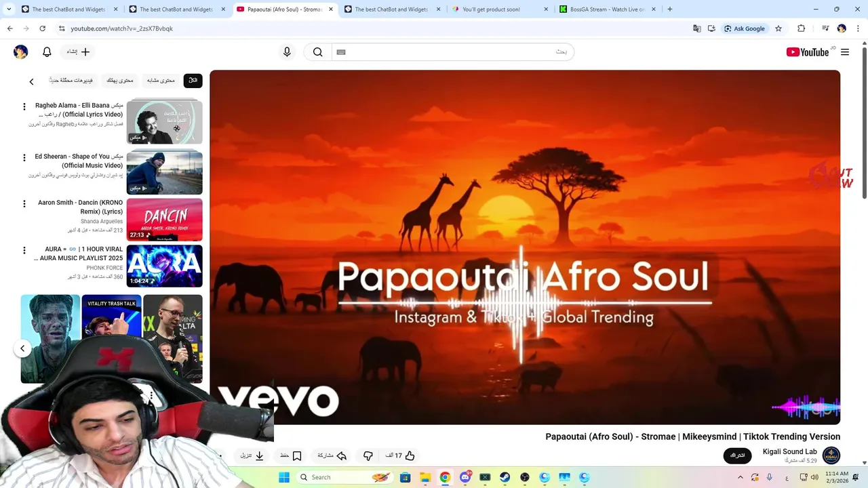Image resolution: width=868 pixels, height=488 pixels.
Task: Dislike the video with thumbs down
Action: (x=368, y=455)
